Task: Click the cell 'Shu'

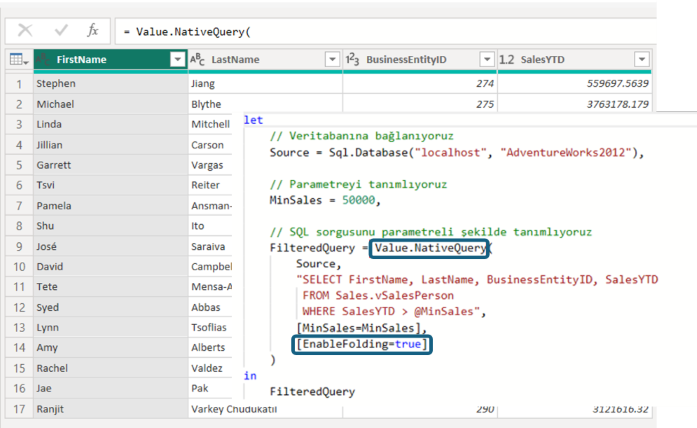Action: [x=110, y=226]
